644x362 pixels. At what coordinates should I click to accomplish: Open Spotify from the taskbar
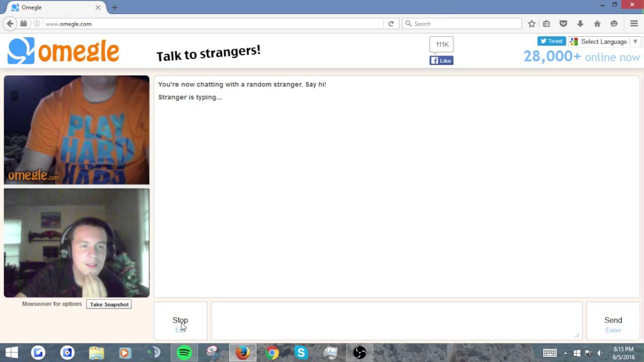[x=185, y=353]
